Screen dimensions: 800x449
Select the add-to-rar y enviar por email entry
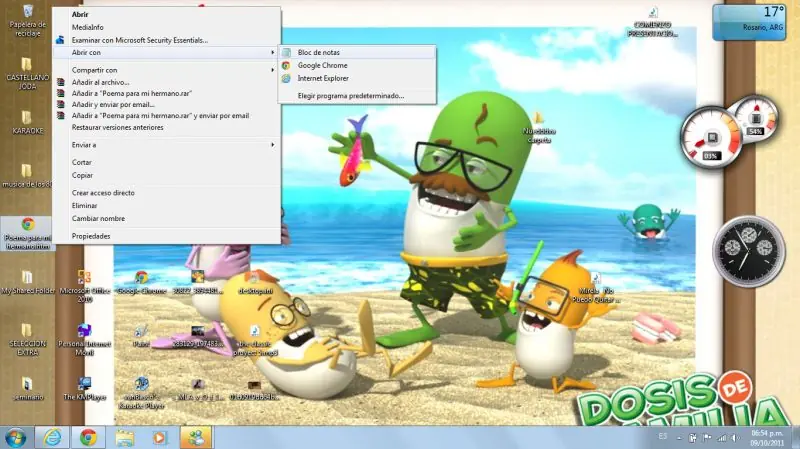point(166,116)
